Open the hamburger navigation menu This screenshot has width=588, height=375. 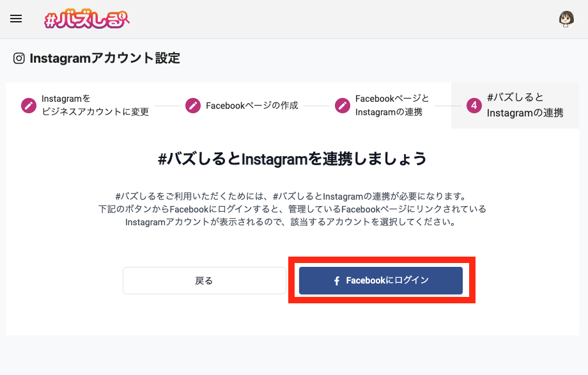point(15,19)
